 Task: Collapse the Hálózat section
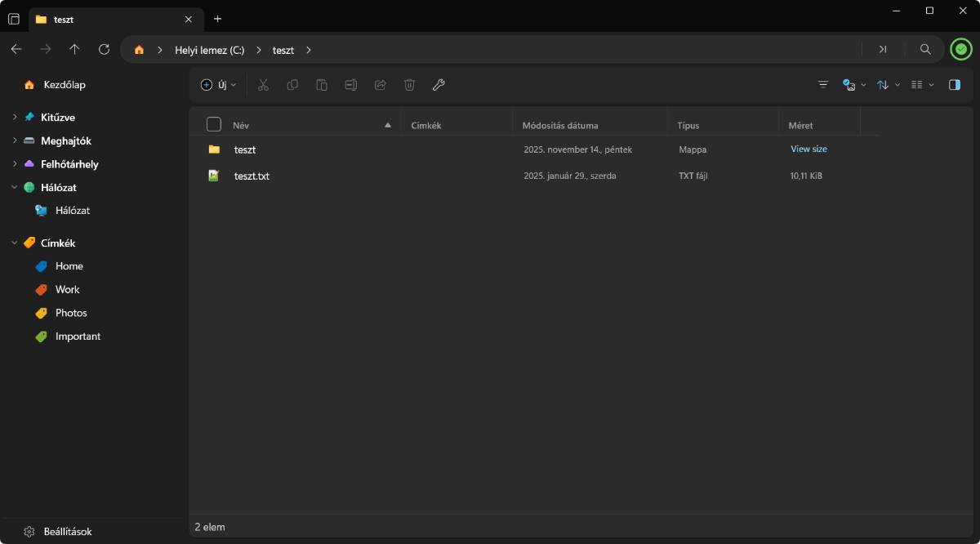15,187
